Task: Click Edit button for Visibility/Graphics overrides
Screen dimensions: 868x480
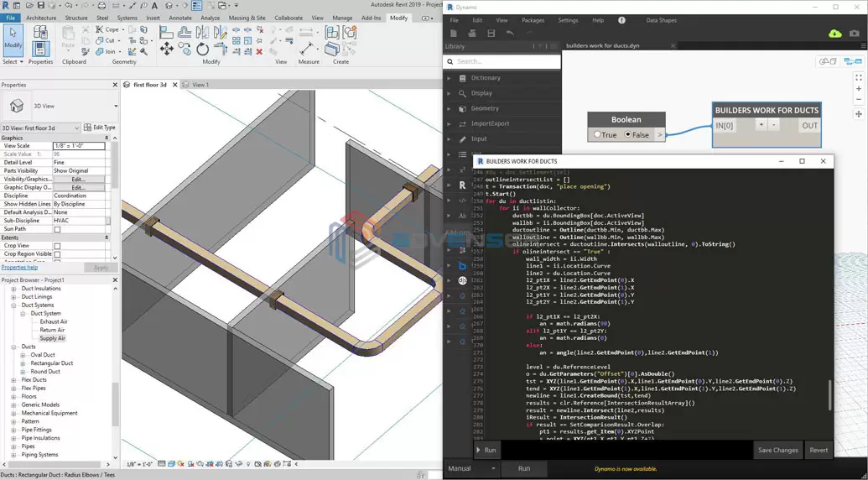Action: (78, 180)
